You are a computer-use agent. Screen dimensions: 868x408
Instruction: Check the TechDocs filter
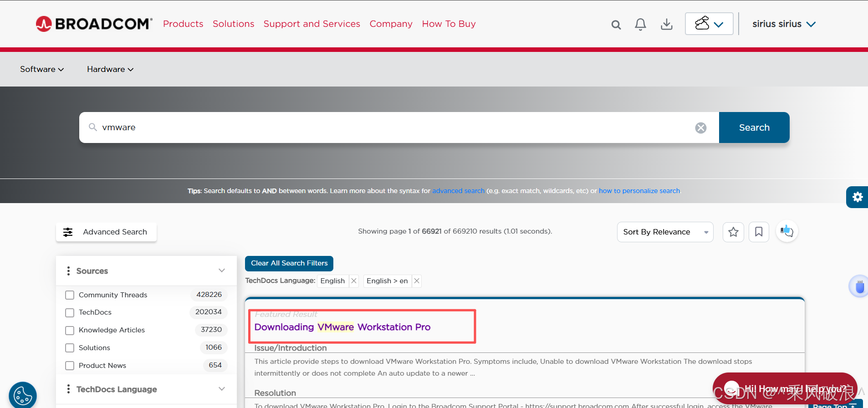[x=70, y=313]
